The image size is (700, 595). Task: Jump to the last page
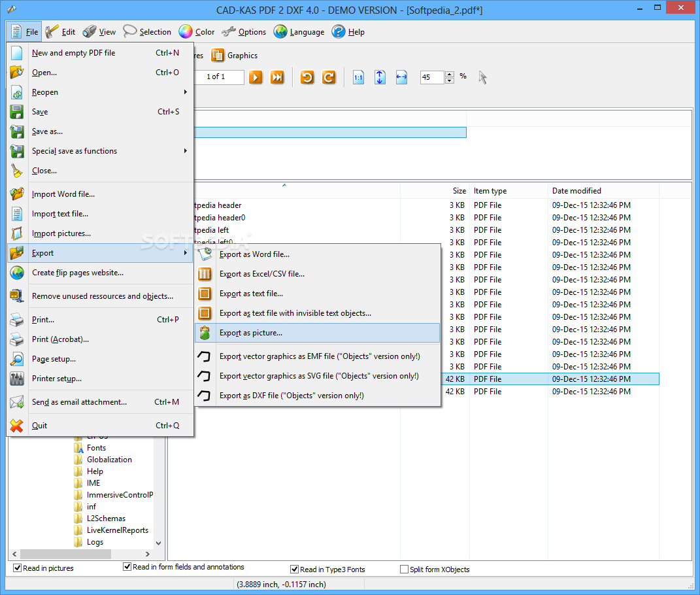(277, 76)
